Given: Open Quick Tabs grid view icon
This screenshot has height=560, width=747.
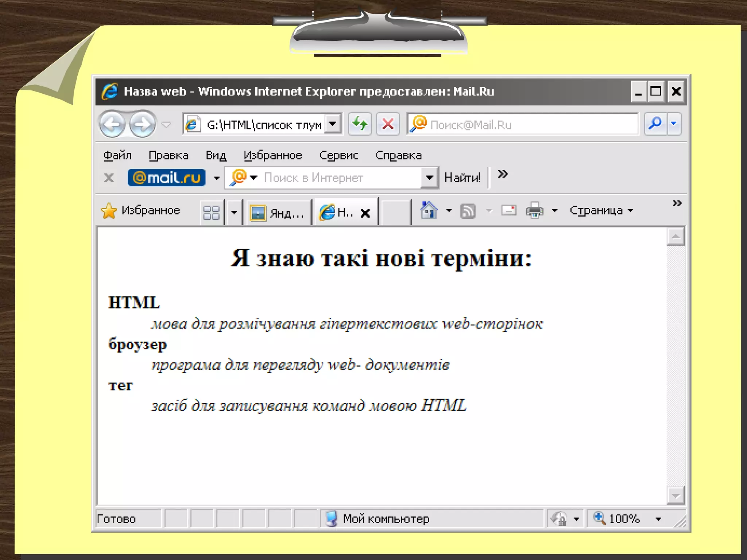Looking at the screenshot, I should [x=211, y=212].
